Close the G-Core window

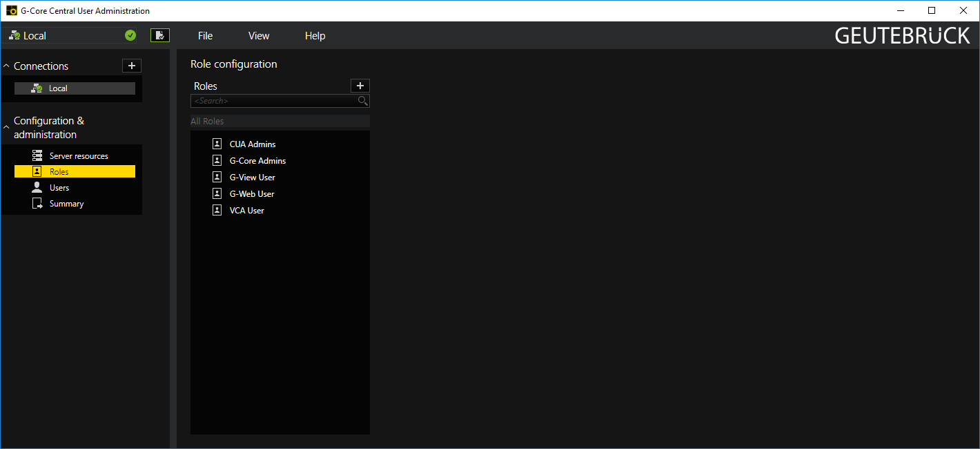[x=963, y=10]
